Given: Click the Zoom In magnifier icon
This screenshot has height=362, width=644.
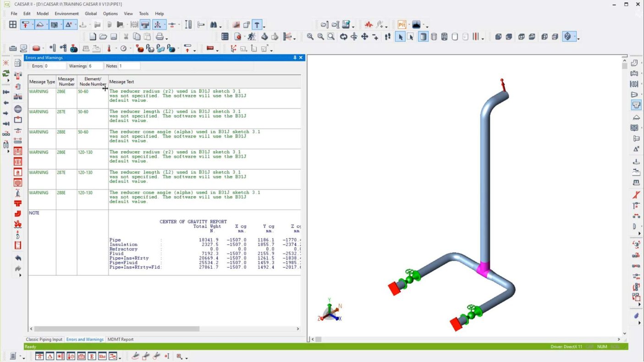Looking at the screenshot, I should pos(310,37).
